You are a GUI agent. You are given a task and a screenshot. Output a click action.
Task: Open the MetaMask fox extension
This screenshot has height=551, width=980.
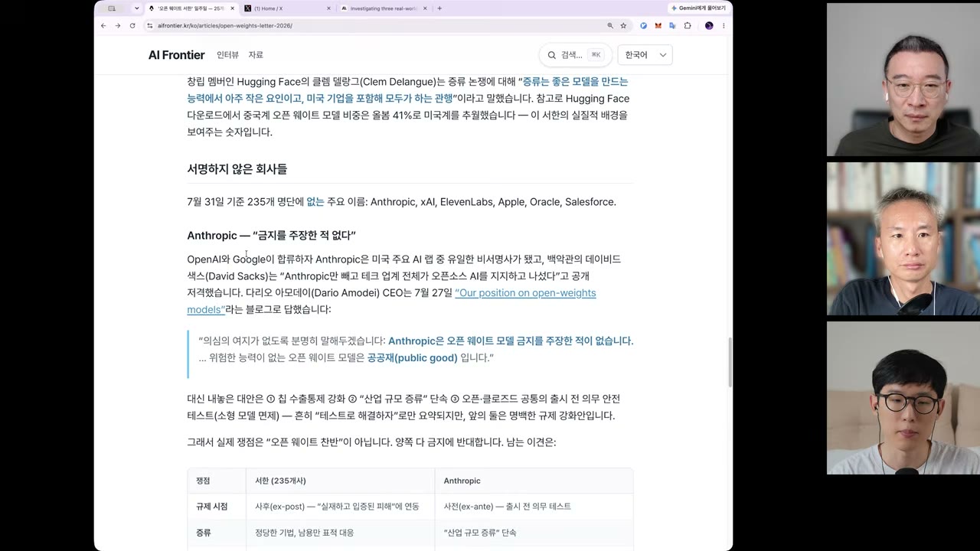658,25
